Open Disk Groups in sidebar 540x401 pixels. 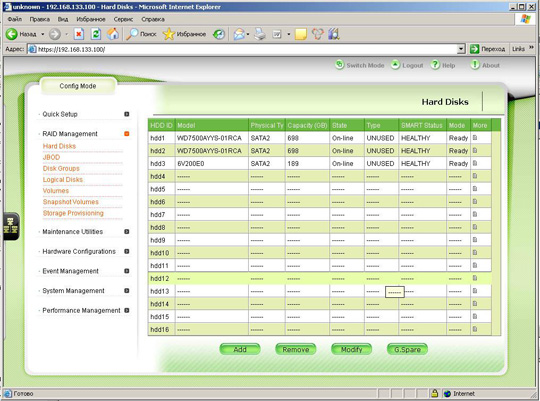click(x=61, y=168)
